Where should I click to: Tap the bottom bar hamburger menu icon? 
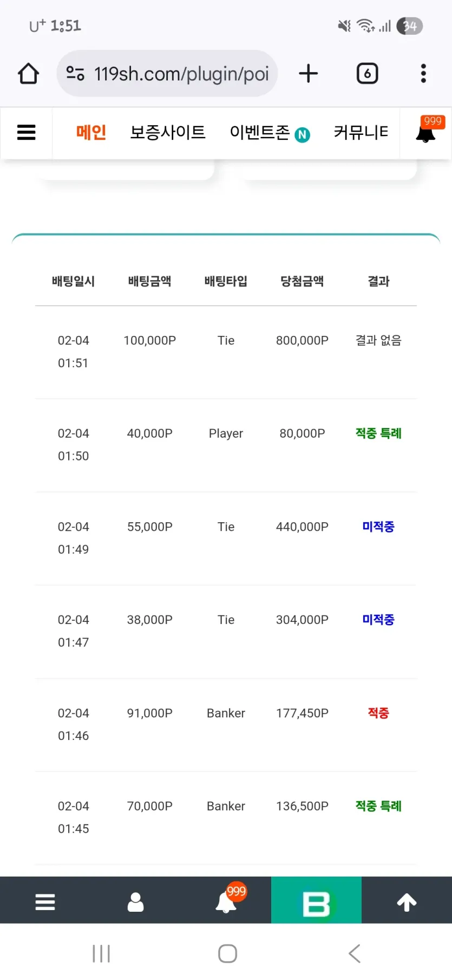point(45,902)
